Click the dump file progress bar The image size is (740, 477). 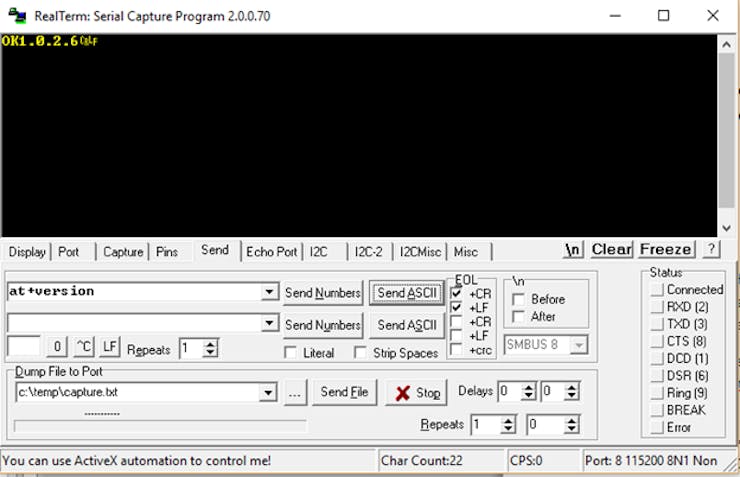(x=160, y=427)
